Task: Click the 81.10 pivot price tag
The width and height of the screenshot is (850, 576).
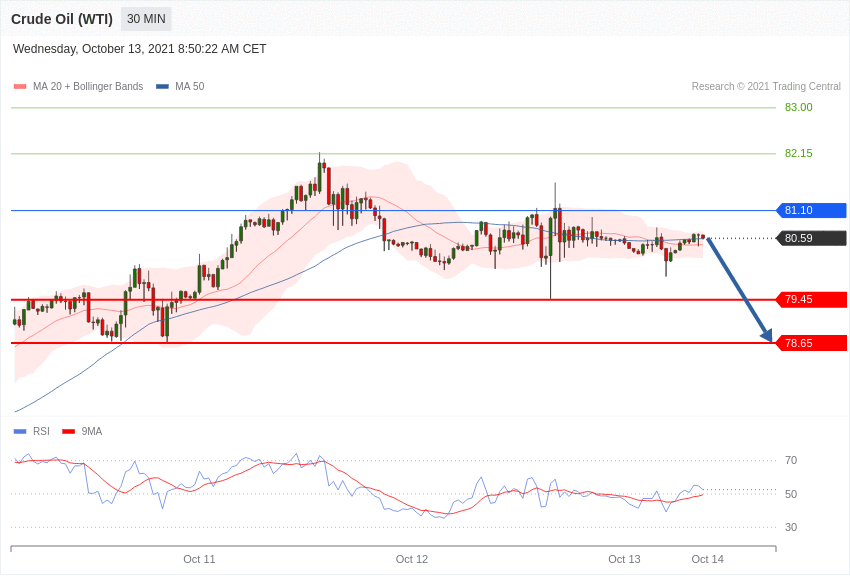Action: point(811,210)
